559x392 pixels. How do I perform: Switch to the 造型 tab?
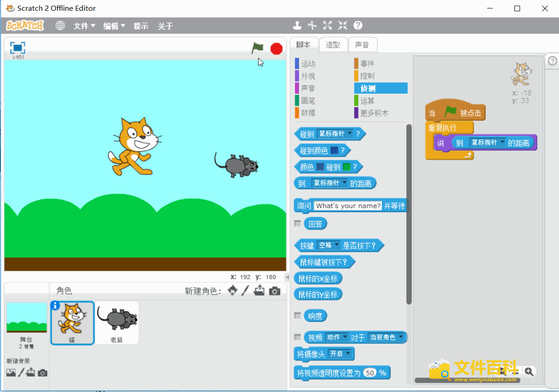tap(333, 45)
